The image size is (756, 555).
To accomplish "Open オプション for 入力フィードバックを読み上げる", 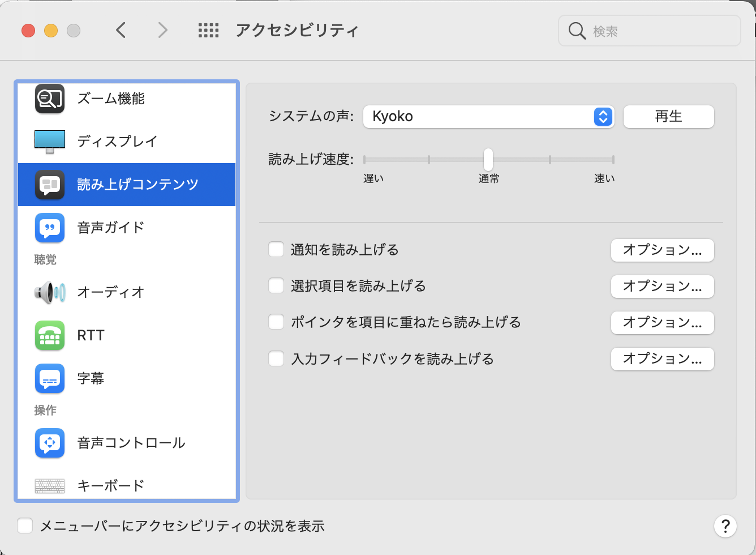I will click(x=662, y=359).
